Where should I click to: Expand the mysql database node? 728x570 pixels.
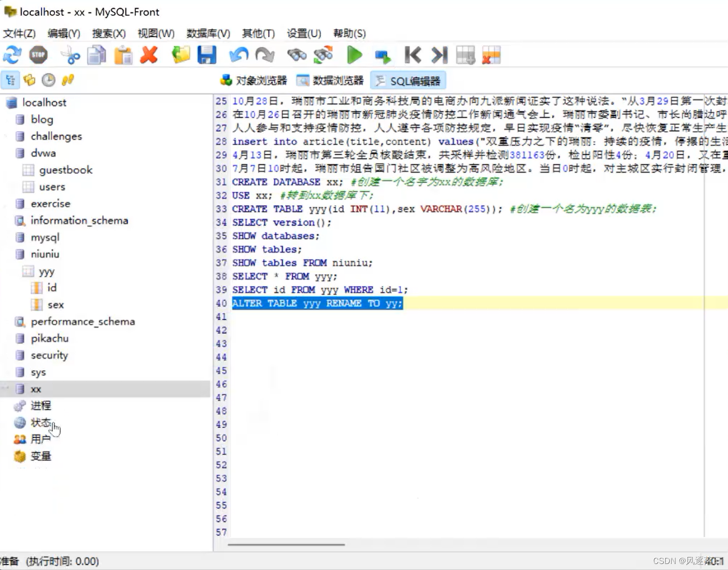(45, 237)
